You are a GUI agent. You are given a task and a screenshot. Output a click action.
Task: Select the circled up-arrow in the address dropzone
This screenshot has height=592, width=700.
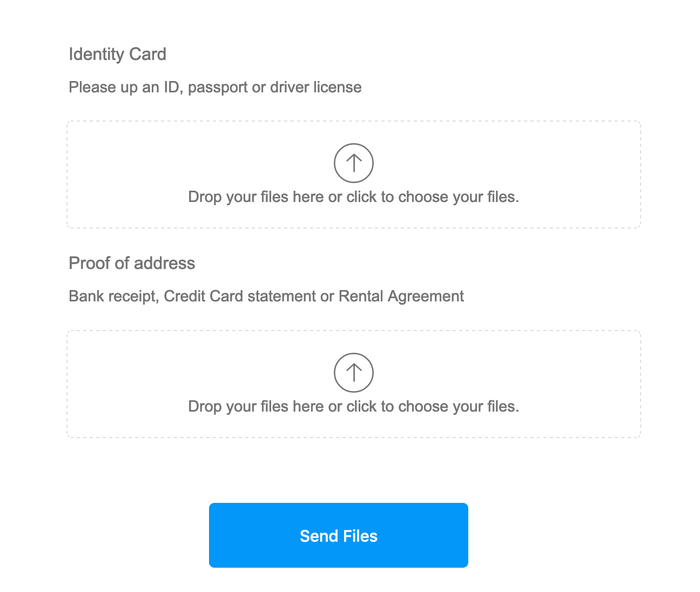354,373
